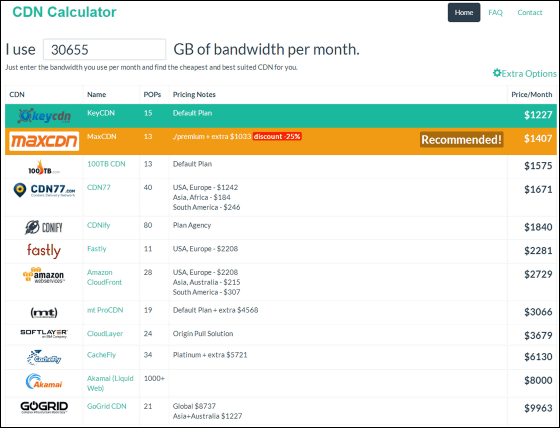The image size is (560, 428).
Task: Click the $6130 price
Action: tap(538, 357)
